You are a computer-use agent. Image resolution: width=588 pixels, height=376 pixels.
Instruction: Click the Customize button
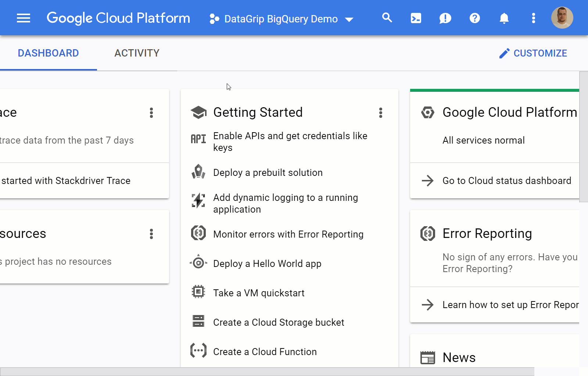533,53
